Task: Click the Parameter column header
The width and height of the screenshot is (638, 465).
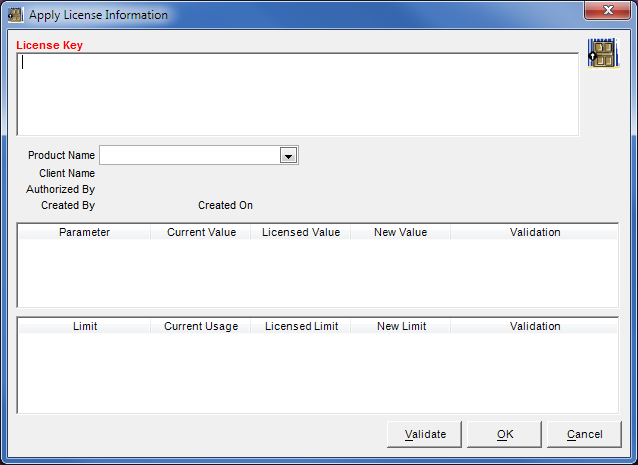Action: (x=84, y=232)
